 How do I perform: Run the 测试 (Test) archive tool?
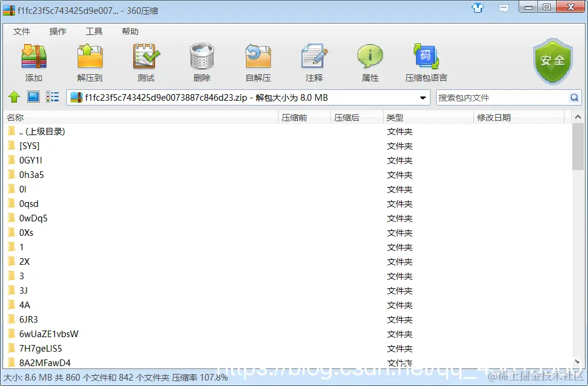pos(146,56)
